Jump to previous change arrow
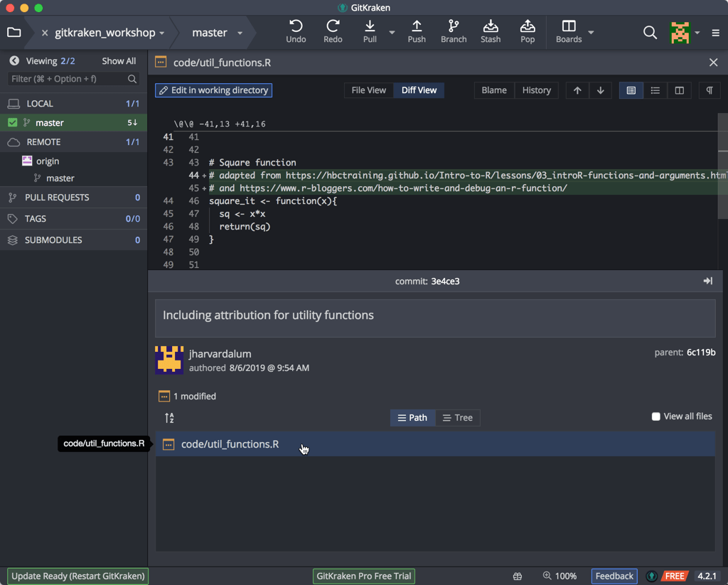The width and height of the screenshot is (728, 585). click(x=577, y=90)
